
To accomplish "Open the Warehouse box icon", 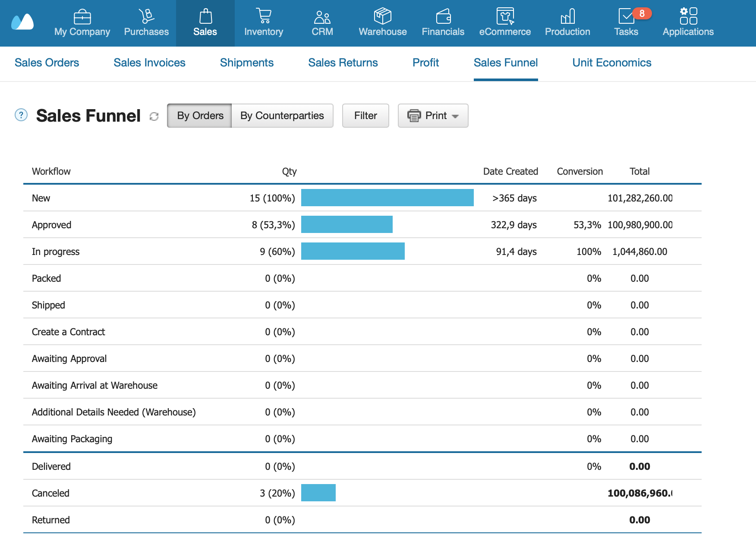I will pyautogui.click(x=382, y=16).
